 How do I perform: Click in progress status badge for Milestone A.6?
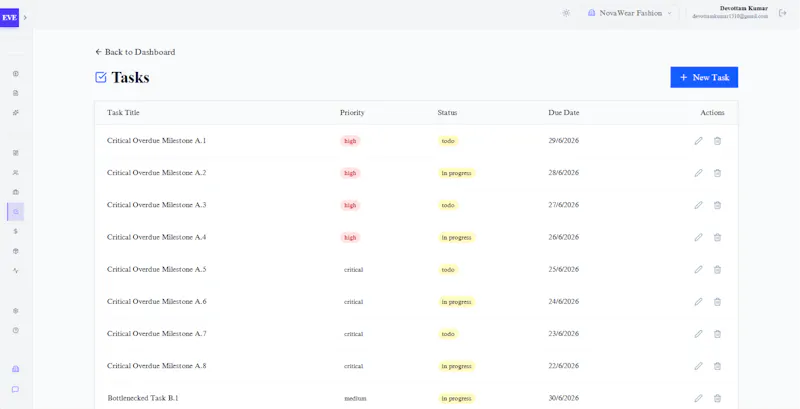pyautogui.click(x=456, y=302)
